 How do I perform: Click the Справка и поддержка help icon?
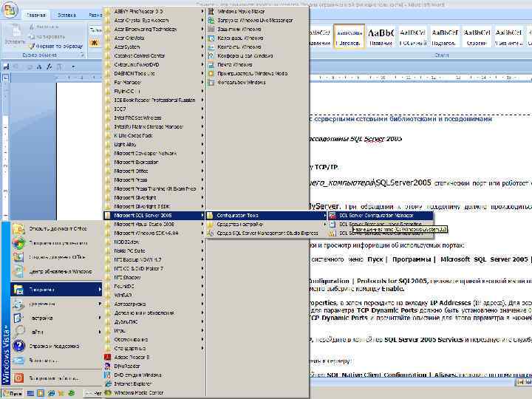click(18, 346)
